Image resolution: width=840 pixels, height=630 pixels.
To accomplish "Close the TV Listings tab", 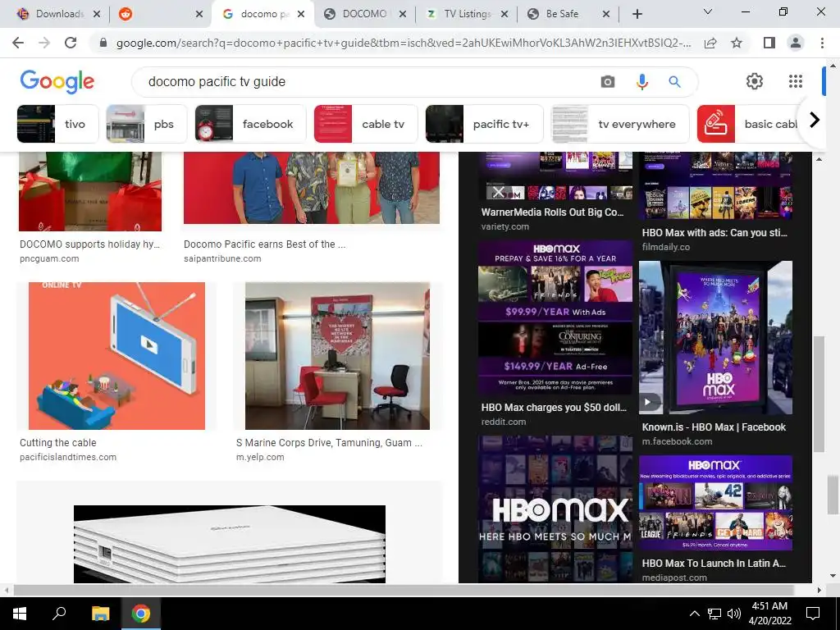I will pos(504,15).
